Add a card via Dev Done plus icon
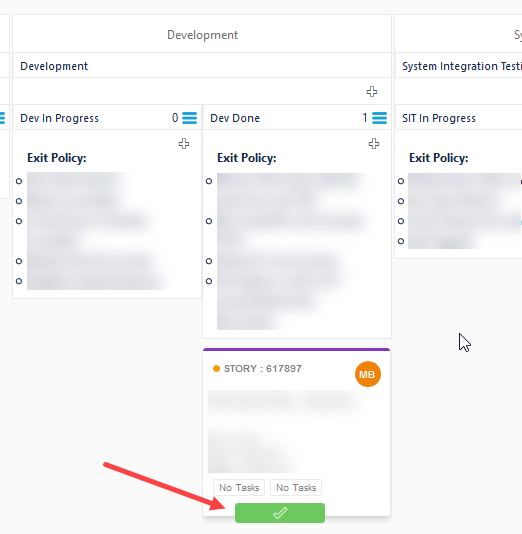 coord(374,143)
